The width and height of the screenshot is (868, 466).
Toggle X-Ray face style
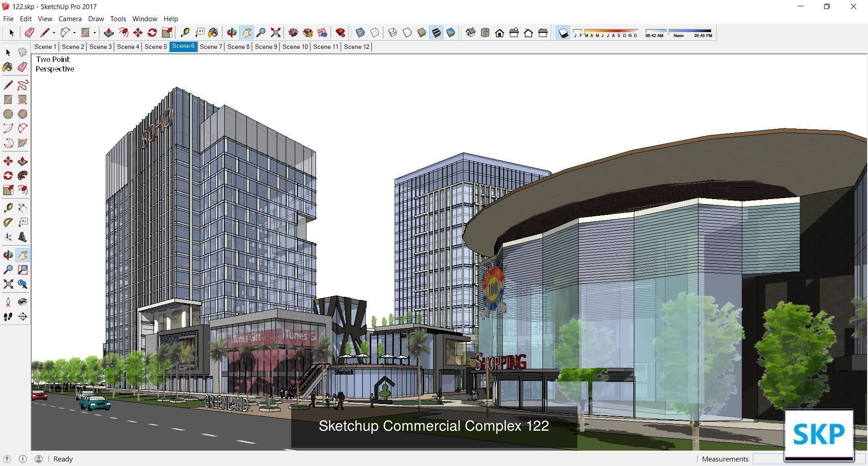360,33
